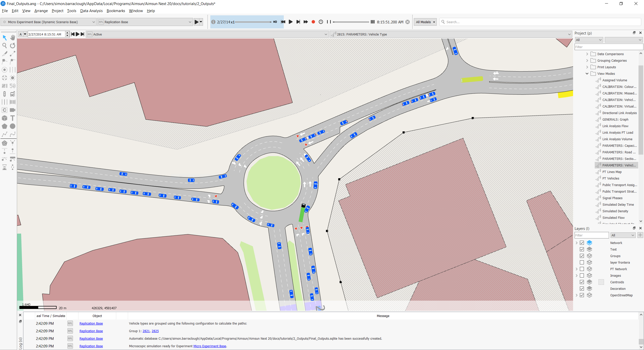Select the traffic light meter tool

5,94
